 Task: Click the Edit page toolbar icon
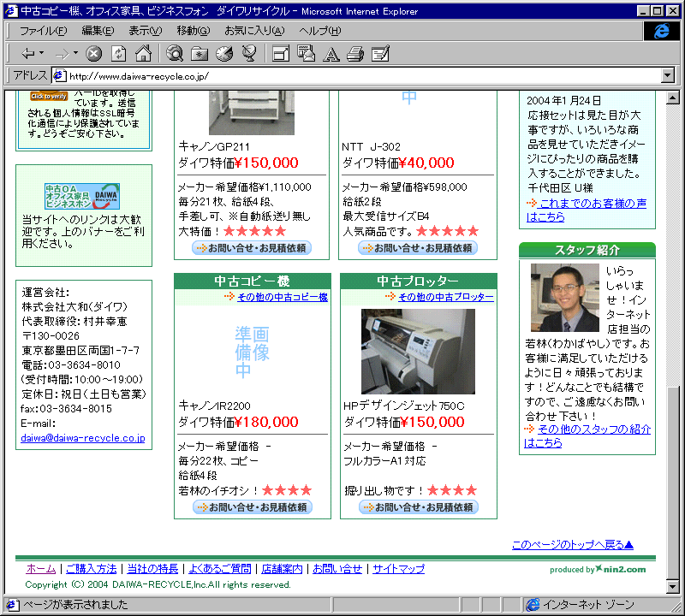point(380,54)
